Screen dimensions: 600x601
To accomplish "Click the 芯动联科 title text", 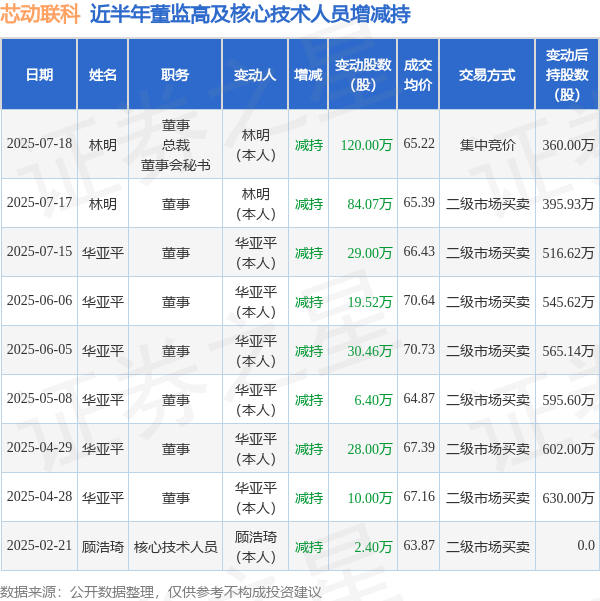I will 40,14.
